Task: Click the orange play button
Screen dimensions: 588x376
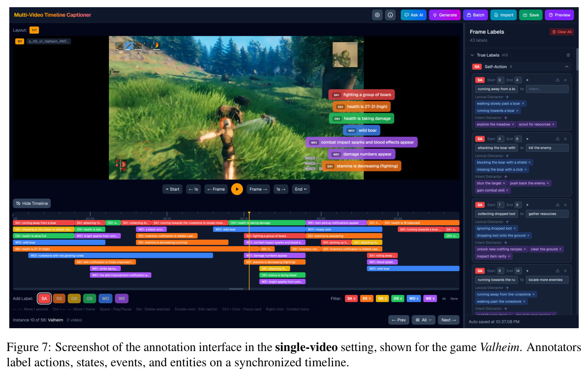Action: coord(237,189)
